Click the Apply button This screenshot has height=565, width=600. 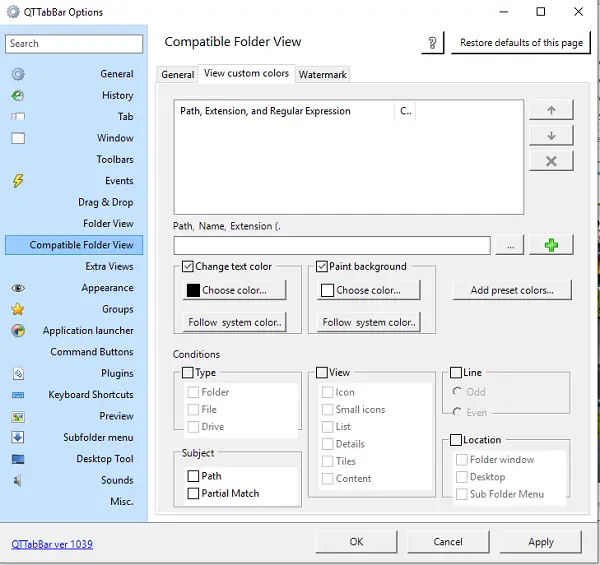coord(541,542)
